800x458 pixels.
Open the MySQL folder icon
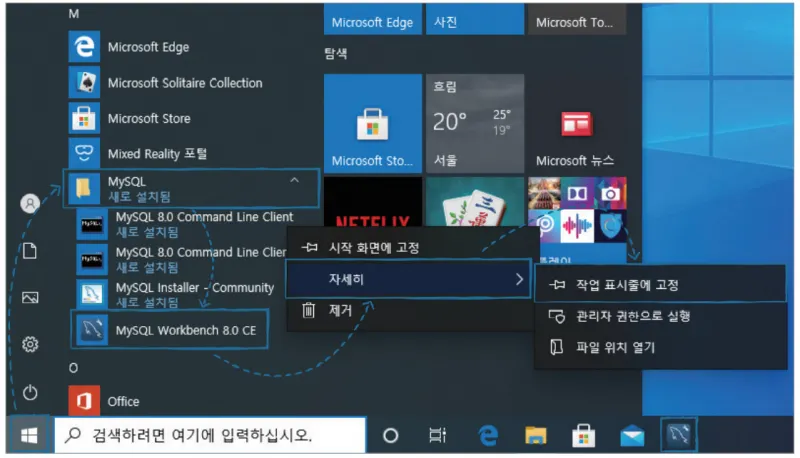click(x=84, y=188)
